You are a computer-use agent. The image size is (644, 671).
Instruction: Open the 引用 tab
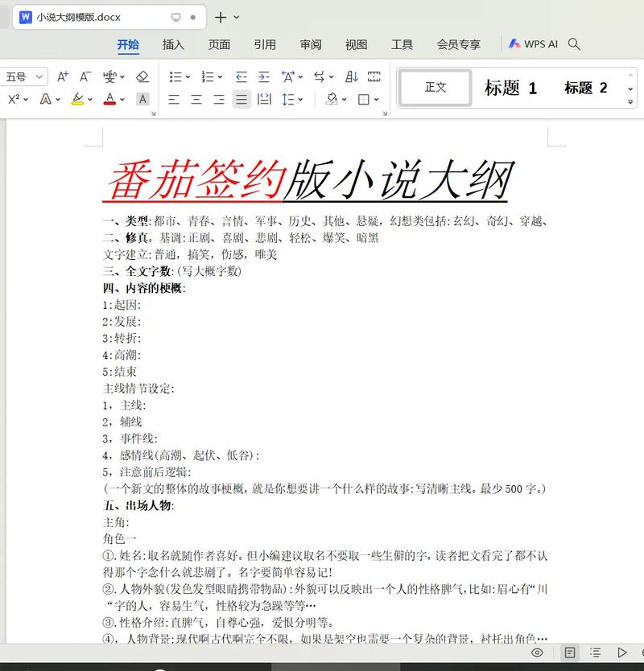coord(265,44)
